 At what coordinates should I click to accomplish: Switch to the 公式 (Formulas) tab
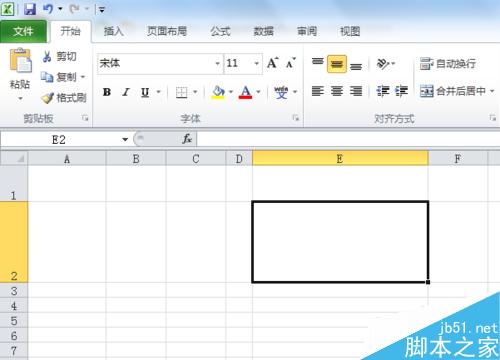pyautogui.click(x=220, y=31)
